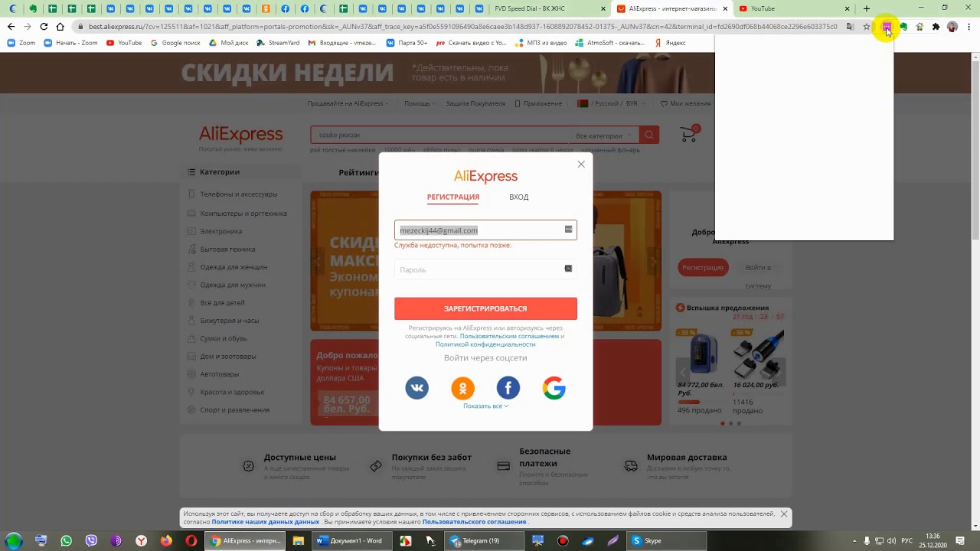Expand Продавайте на AliExpress menu
The width and height of the screenshot is (980, 551).
click(x=348, y=103)
